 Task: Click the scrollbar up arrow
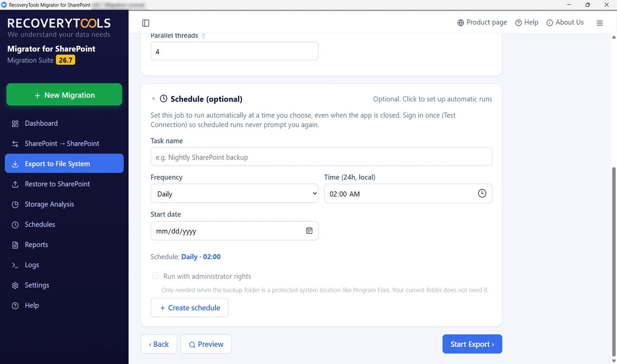click(614, 37)
